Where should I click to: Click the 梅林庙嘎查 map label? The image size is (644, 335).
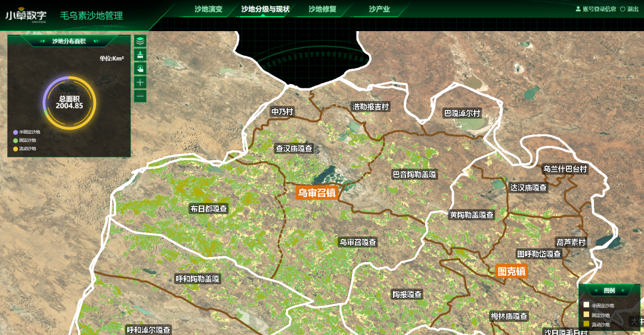tap(509, 316)
